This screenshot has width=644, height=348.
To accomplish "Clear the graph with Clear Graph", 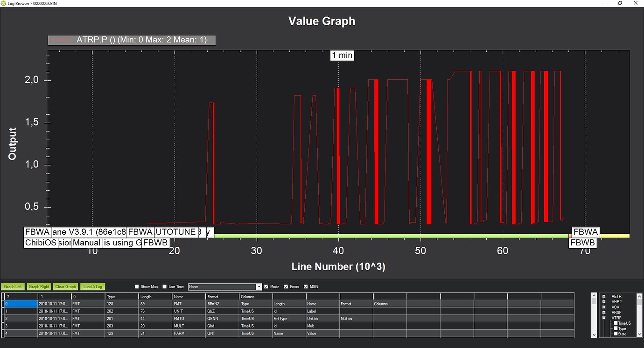I will (x=65, y=286).
